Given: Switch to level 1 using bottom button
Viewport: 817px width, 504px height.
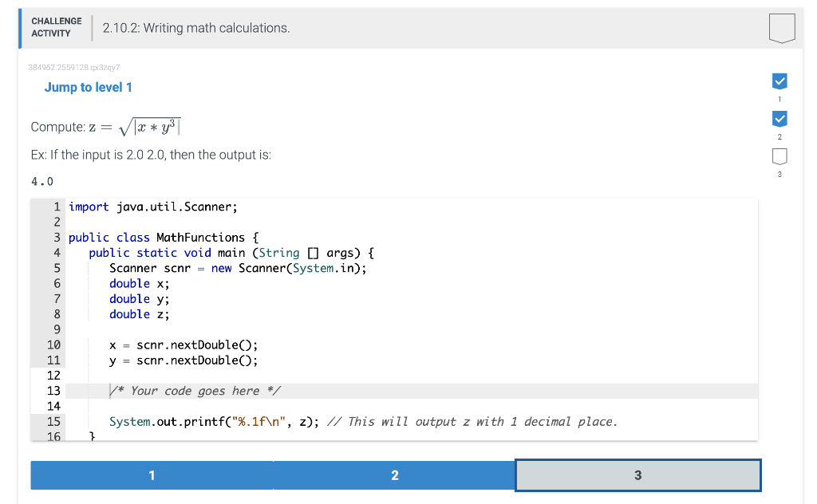Looking at the screenshot, I should (x=151, y=474).
